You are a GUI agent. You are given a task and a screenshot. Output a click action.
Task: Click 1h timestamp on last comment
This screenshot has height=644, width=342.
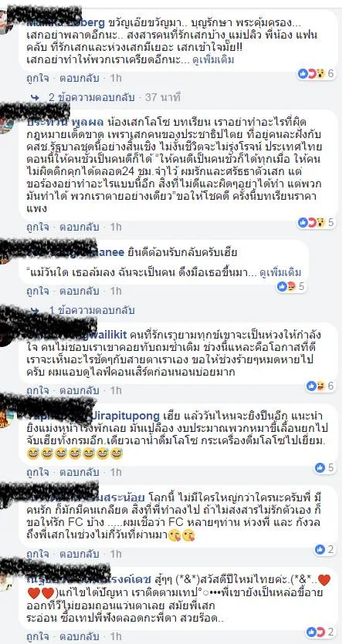pos(117,636)
